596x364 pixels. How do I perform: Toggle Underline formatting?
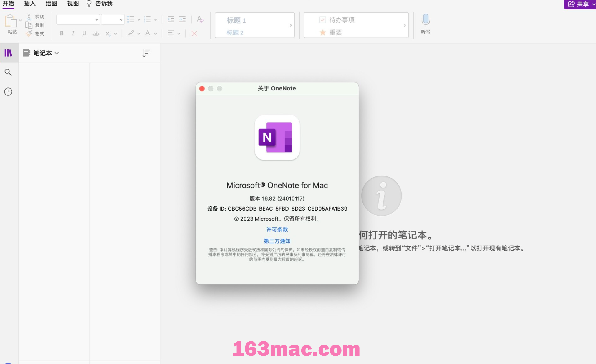pos(84,33)
